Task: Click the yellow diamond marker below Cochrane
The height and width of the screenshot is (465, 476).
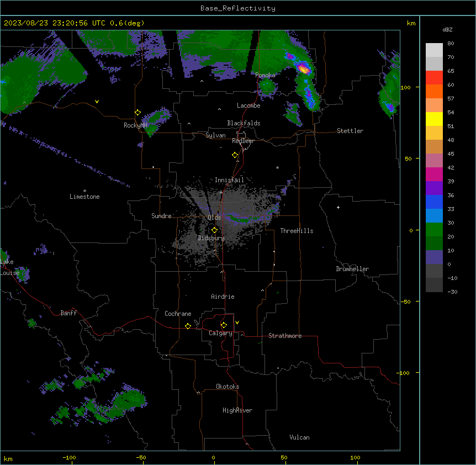Action: 188,326
